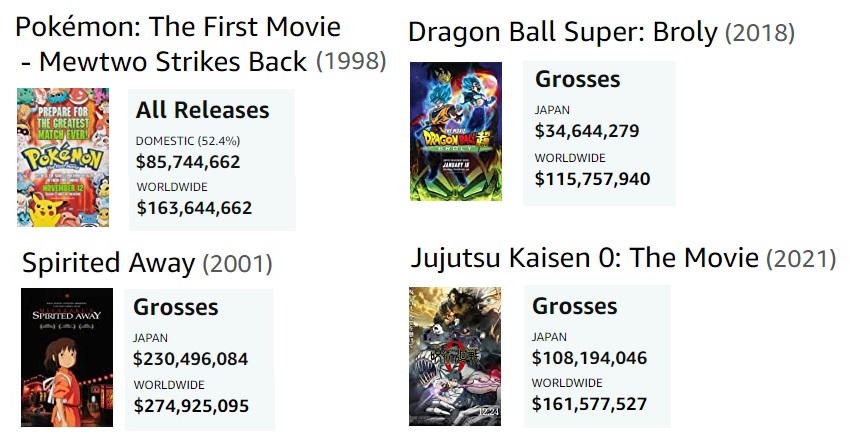Image resolution: width=850 pixels, height=445 pixels.
Task: Click the Grosses heading for Jujutsu Kaisen 0
Action: click(575, 306)
